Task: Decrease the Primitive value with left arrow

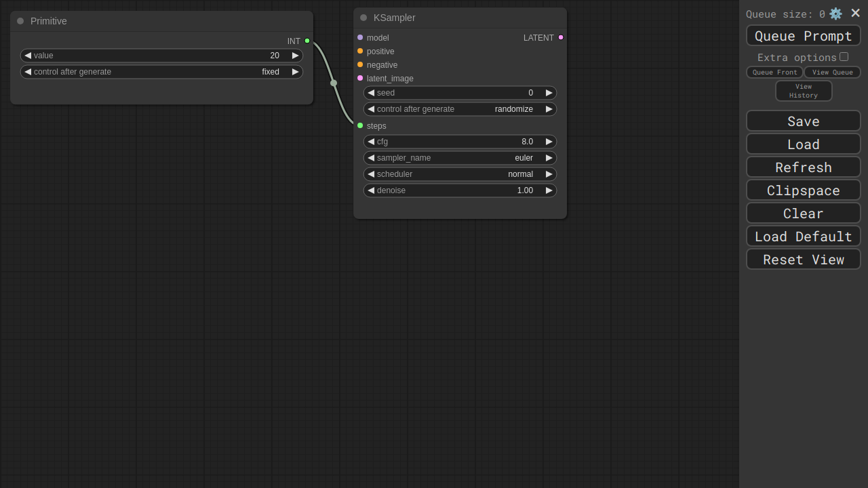Action: click(28, 56)
